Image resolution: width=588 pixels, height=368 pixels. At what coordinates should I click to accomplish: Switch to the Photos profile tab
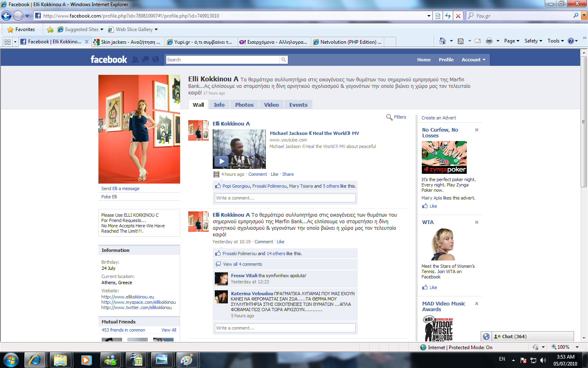(x=244, y=105)
